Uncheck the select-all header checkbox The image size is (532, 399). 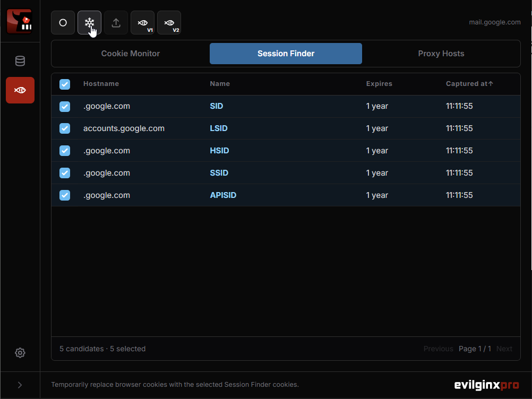point(65,84)
